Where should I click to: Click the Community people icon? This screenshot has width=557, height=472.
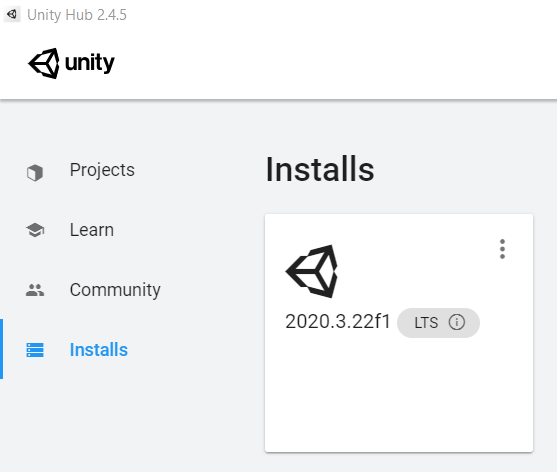click(x=35, y=290)
